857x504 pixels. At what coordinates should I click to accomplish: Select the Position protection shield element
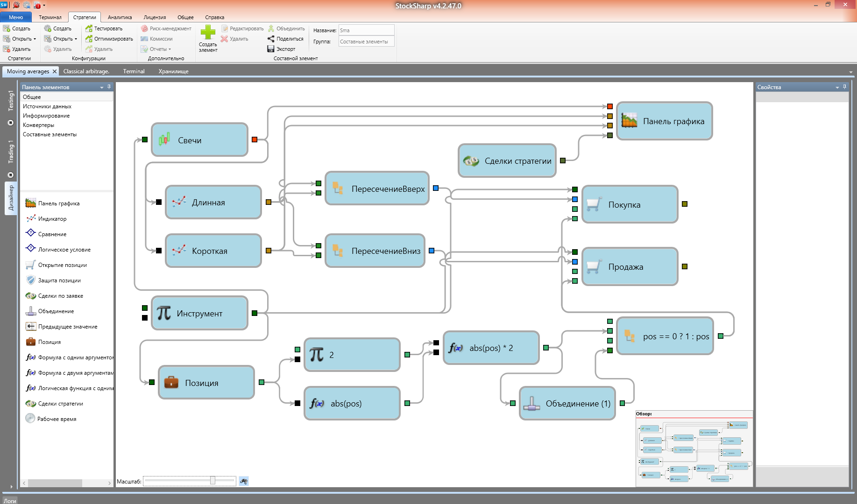click(x=31, y=280)
